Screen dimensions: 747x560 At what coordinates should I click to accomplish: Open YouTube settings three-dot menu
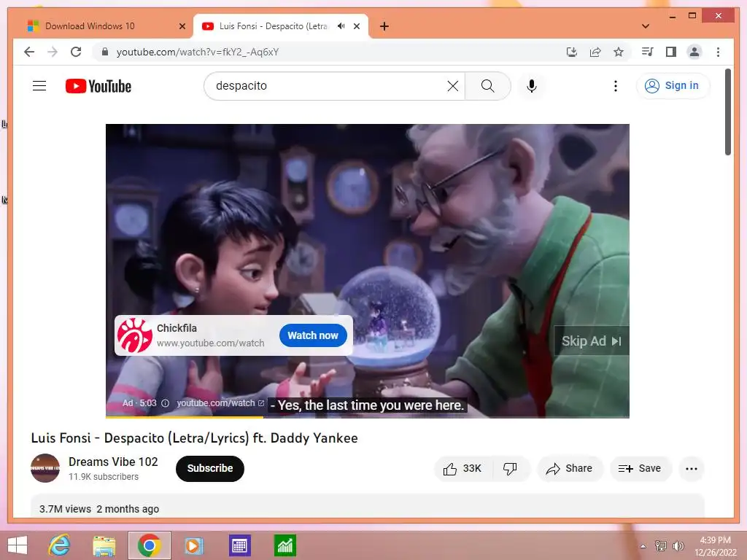point(616,86)
